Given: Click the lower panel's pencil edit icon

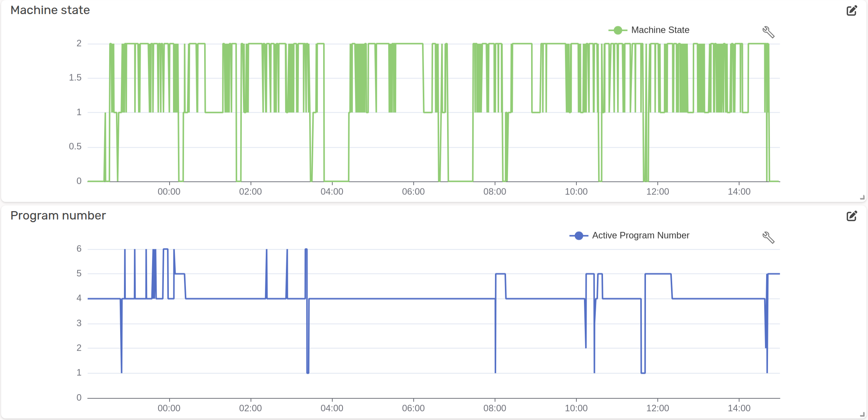Looking at the screenshot, I should pyautogui.click(x=852, y=216).
